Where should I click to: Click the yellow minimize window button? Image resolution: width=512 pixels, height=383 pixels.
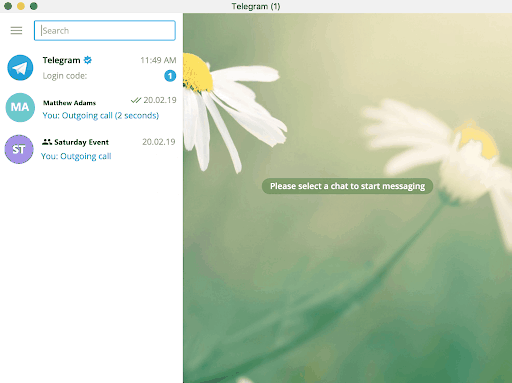pos(21,6)
